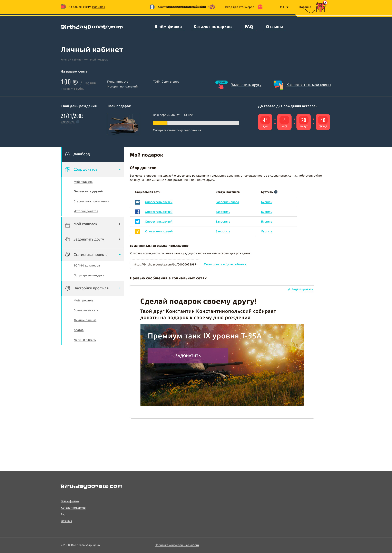
Task: Open Мой подарок sidebar link
Action: pyautogui.click(x=83, y=182)
